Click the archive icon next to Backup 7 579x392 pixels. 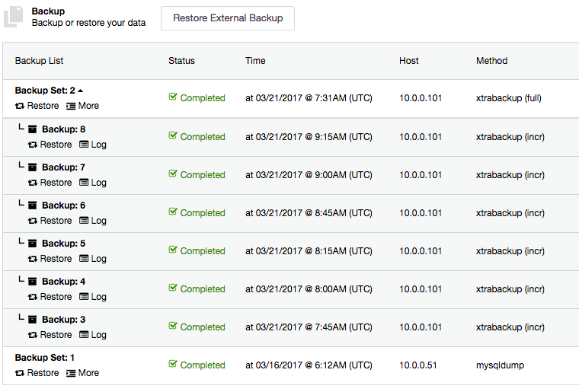[x=33, y=167]
